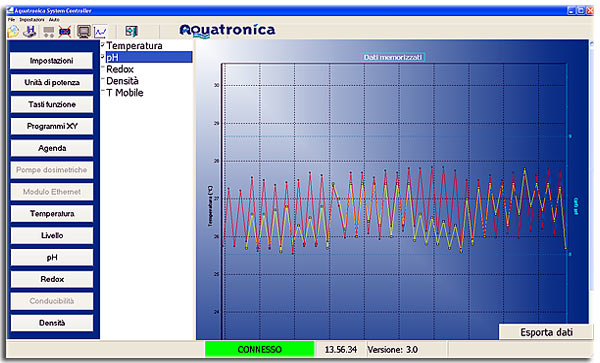Open the monitor display icon

tap(83, 31)
